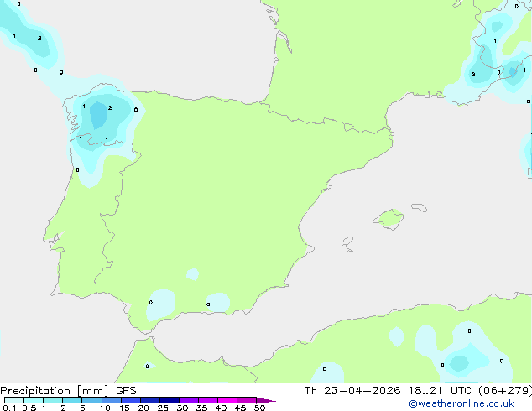Screen dimensions: 532x411
Task: Select the 'Th 23-04-2026' date text
Action: pos(352,391)
